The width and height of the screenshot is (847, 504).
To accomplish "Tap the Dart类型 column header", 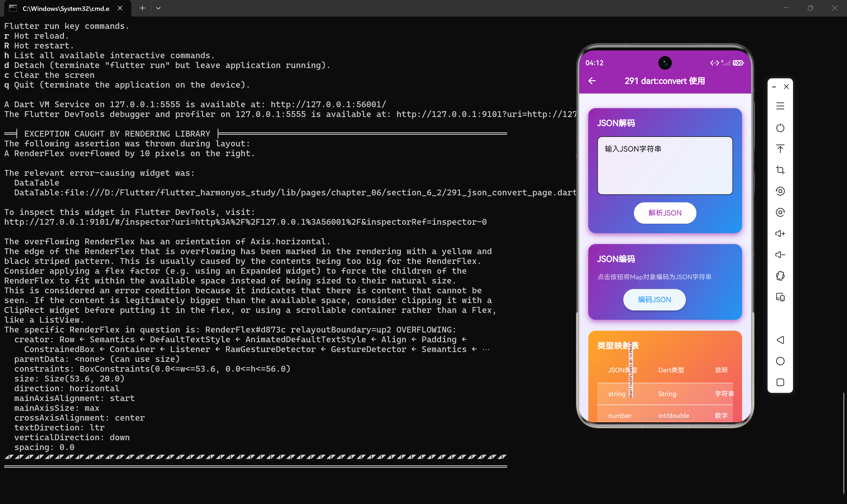I will (x=671, y=370).
